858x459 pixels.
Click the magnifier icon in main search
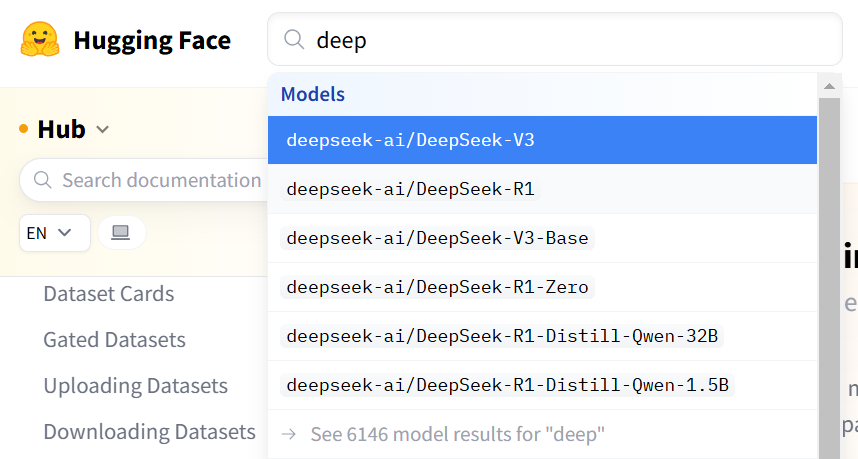294,39
